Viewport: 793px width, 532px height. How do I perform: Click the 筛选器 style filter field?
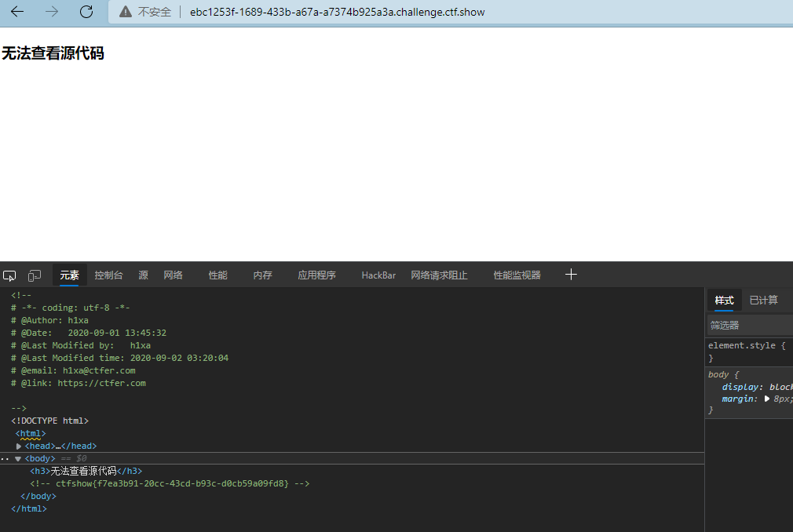click(746, 324)
